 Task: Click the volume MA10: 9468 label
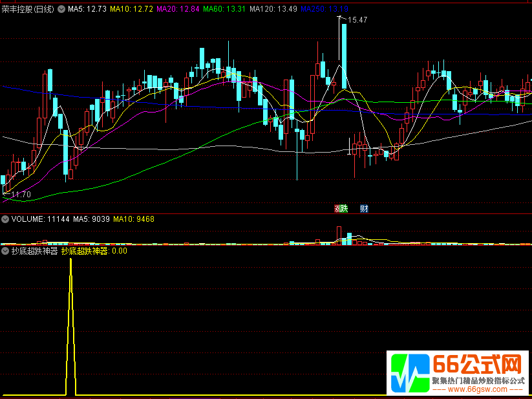(134, 219)
